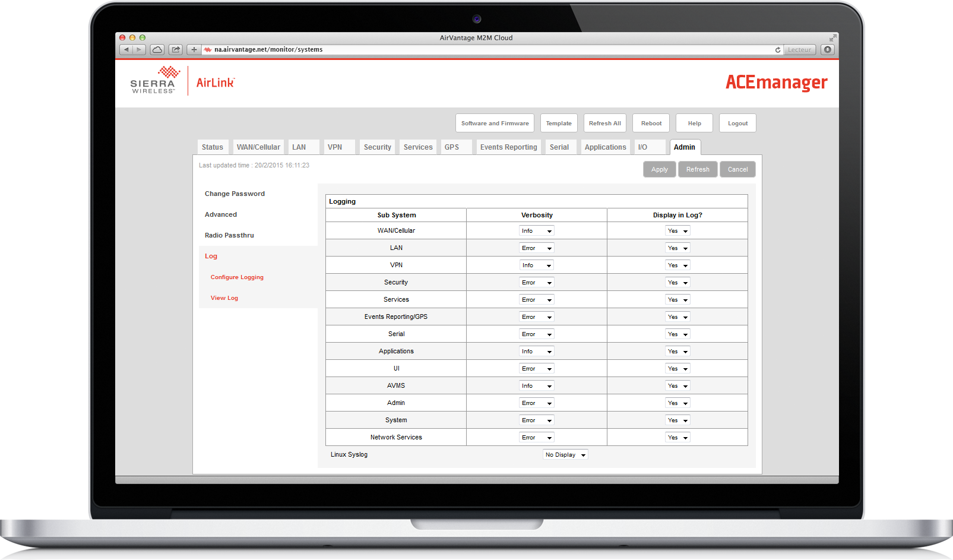Screen dimensions: 953x560
Task: Switch to the WAN/Cellular tab
Action: [258, 147]
